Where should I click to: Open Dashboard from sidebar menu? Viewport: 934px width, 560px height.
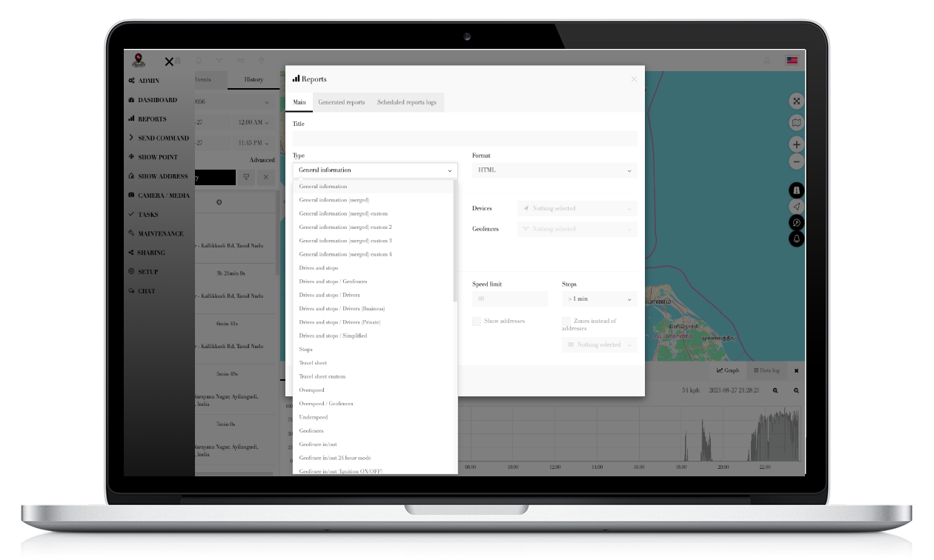(x=157, y=100)
